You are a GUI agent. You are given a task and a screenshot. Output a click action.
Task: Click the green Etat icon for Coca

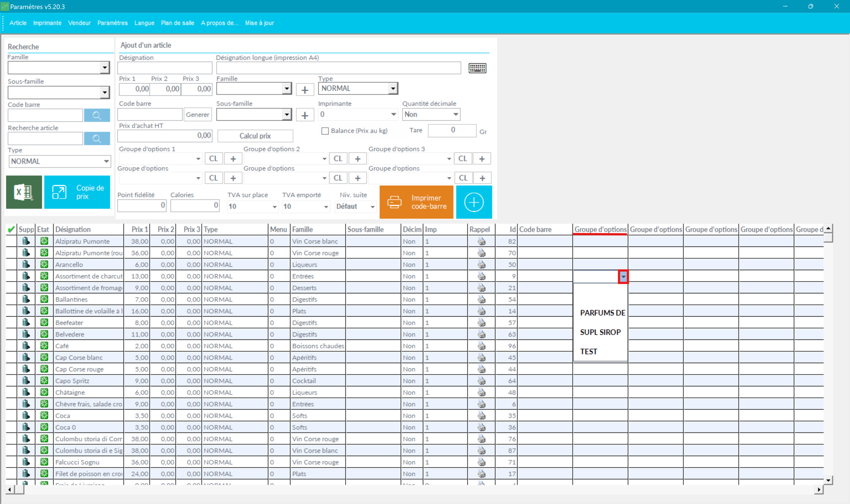[x=44, y=415]
